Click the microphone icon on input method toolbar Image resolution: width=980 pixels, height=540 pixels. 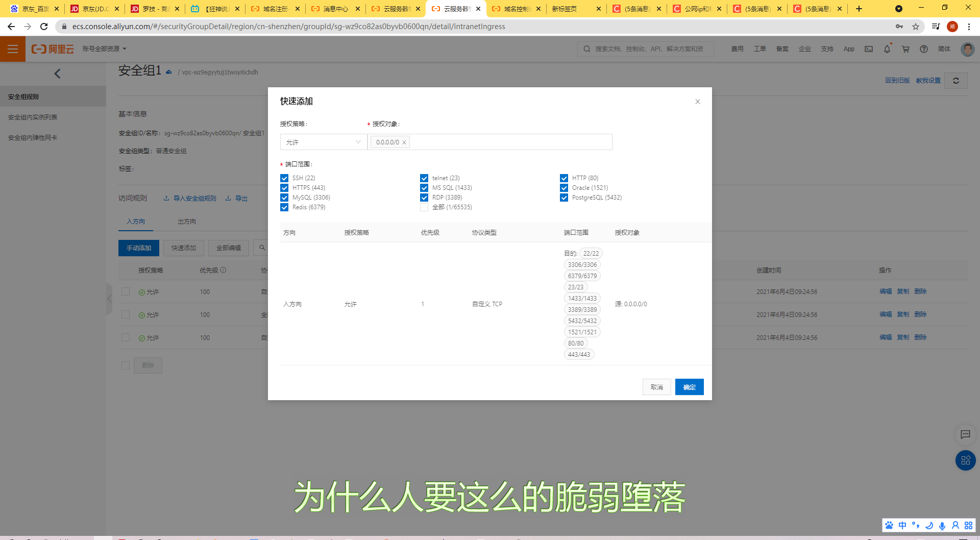pyautogui.click(x=942, y=526)
